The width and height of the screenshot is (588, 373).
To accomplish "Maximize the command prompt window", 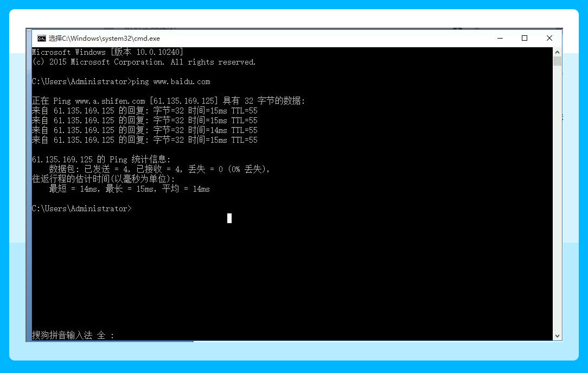I will [525, 38].
